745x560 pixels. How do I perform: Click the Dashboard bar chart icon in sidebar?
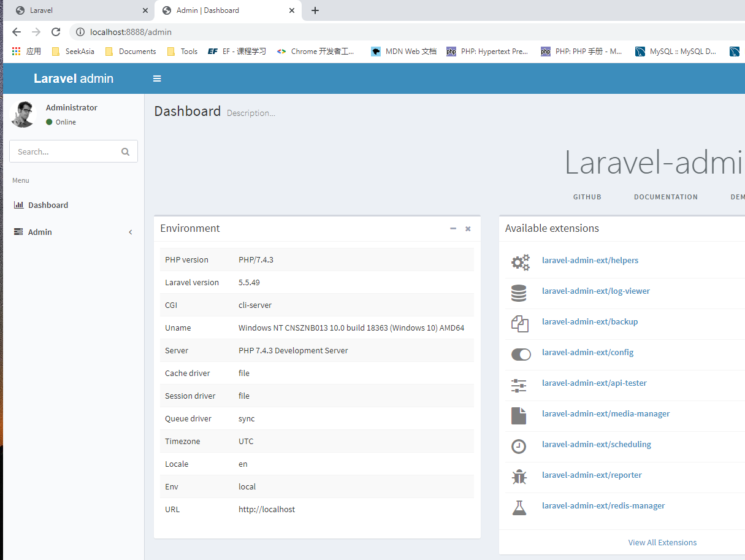point(18,205)
